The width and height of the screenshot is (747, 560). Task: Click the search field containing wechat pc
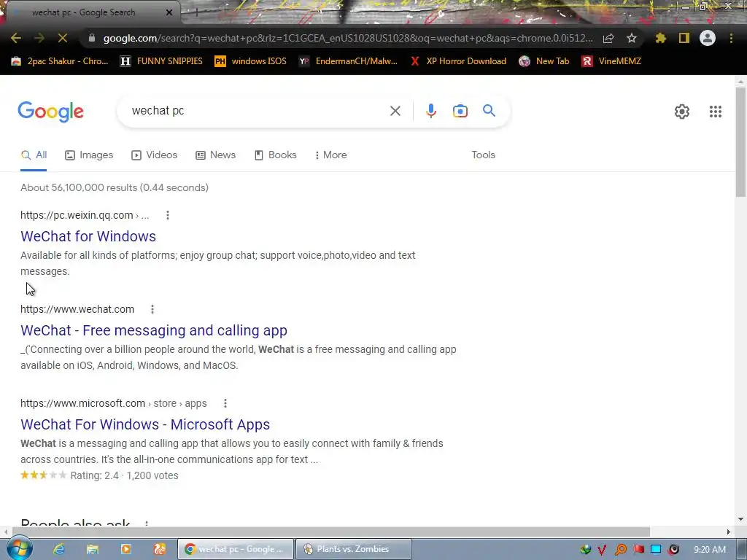[258, 111]
